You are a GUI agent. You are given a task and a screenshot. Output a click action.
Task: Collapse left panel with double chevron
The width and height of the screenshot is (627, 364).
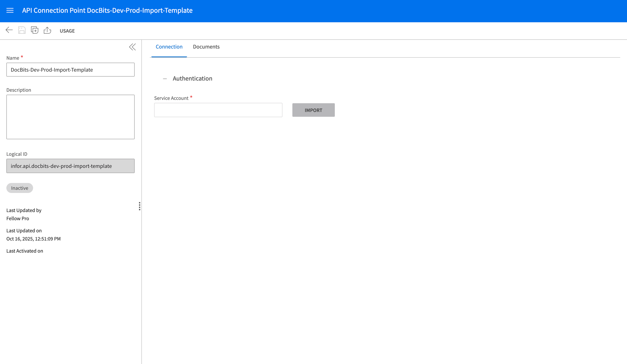(x=132, y=47)
